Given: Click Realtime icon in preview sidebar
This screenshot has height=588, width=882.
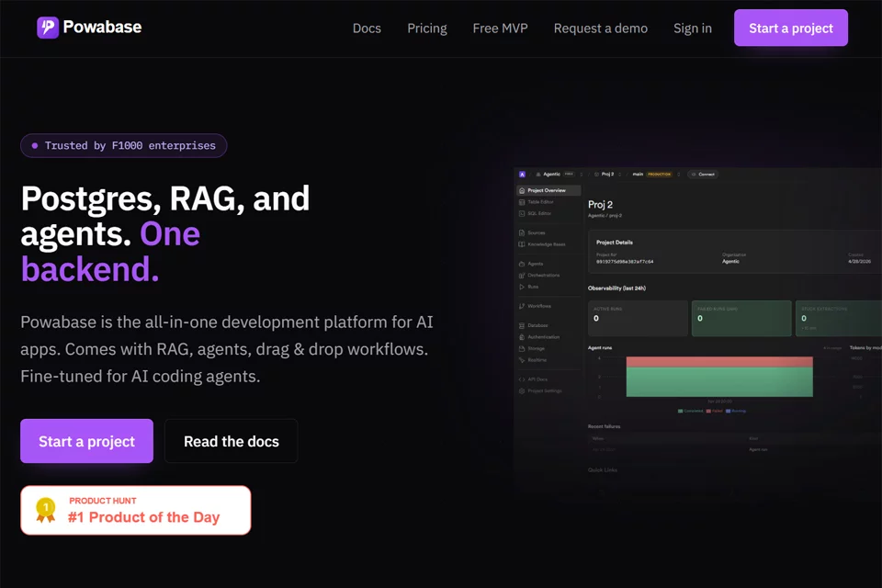Looking at the screenshot, I should [522, 360].
